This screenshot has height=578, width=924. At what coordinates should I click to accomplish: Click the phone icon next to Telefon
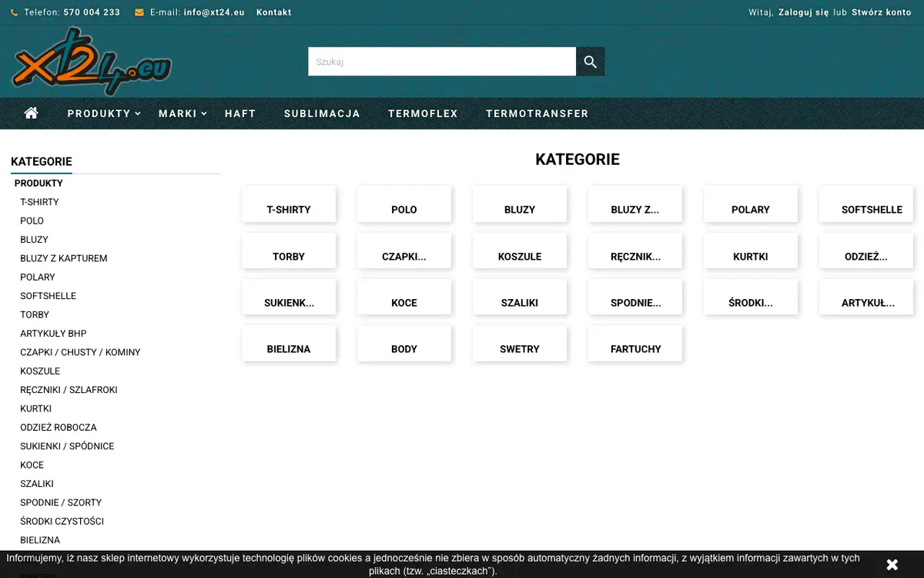coord(14,12)
